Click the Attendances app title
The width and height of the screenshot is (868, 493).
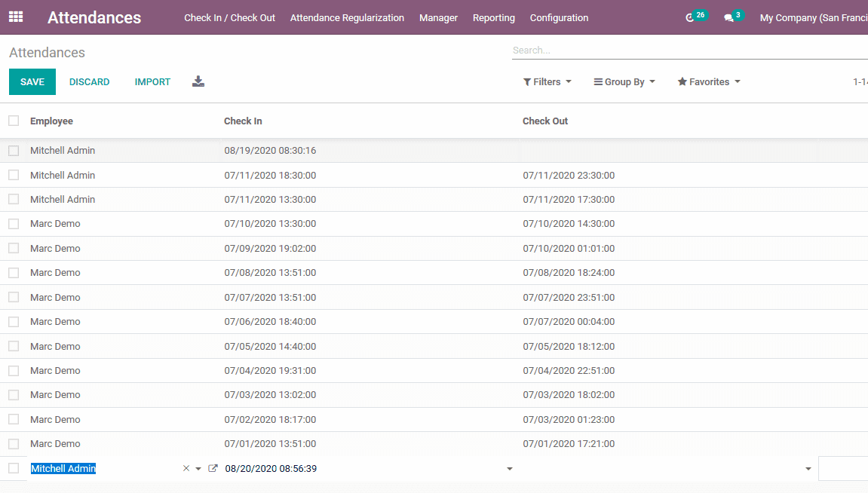click(94, 17)
